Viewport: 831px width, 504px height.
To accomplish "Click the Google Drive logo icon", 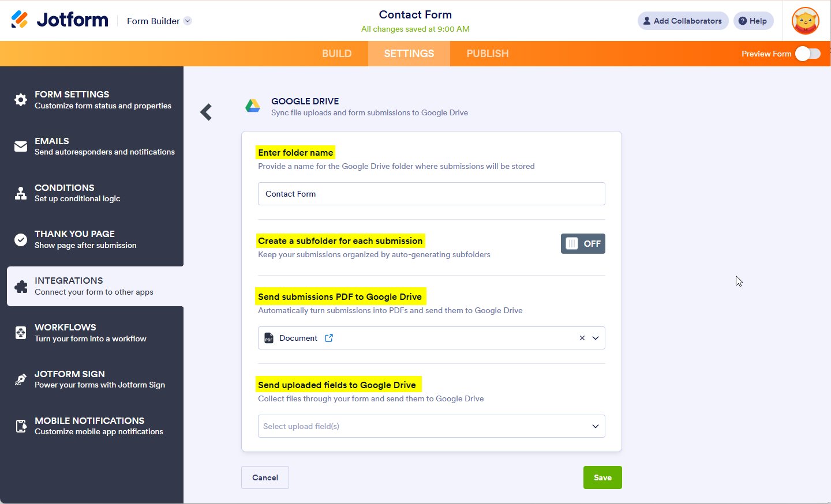I will tap(253, 106).
